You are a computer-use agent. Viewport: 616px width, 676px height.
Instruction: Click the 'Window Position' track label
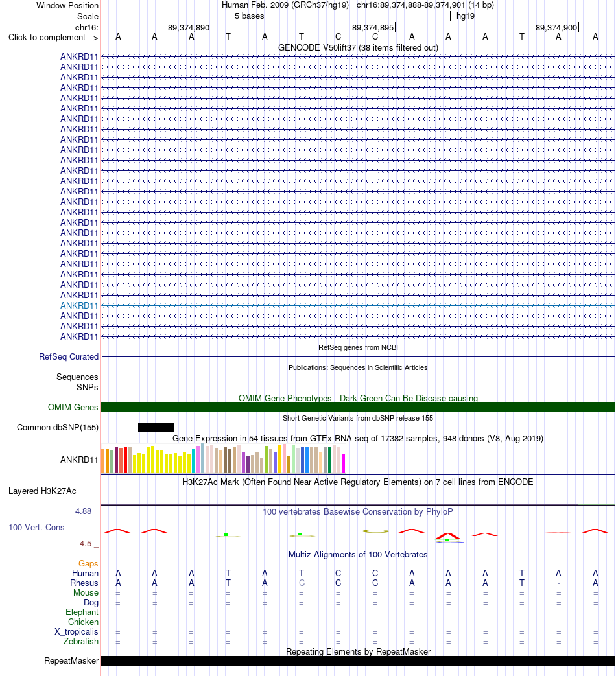pyautogui.click(x=67, y=6)
